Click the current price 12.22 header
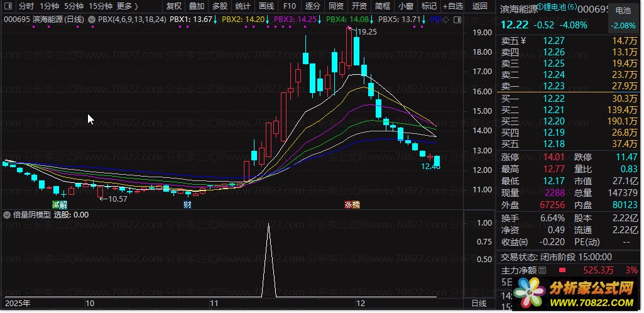 (x=514, y=25)
